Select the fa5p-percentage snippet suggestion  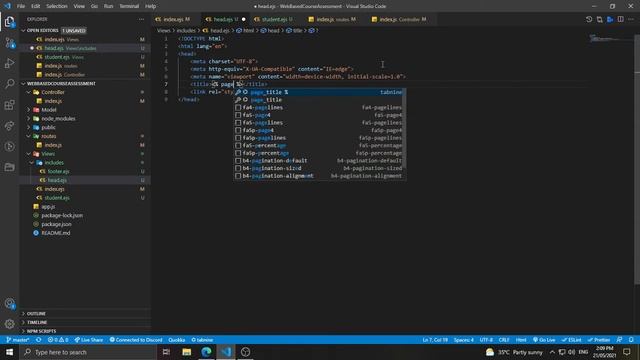pos(319,153)
